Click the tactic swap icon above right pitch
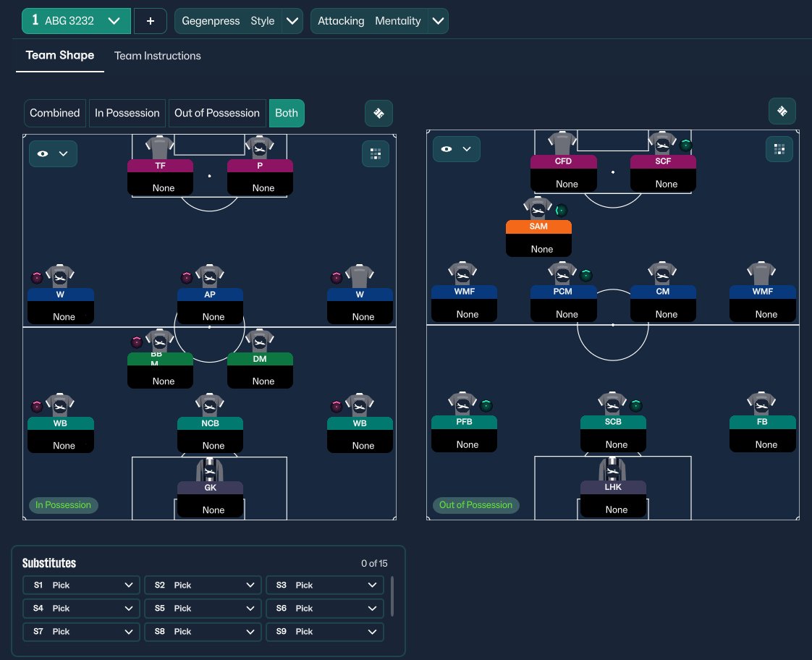The image size is (812, 660). click(x=782, y=111)
